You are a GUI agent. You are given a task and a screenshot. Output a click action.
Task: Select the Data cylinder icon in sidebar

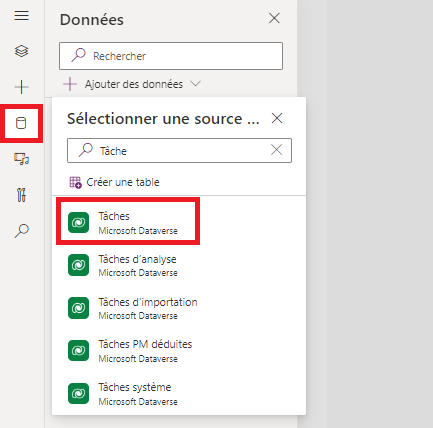[21, 123]
